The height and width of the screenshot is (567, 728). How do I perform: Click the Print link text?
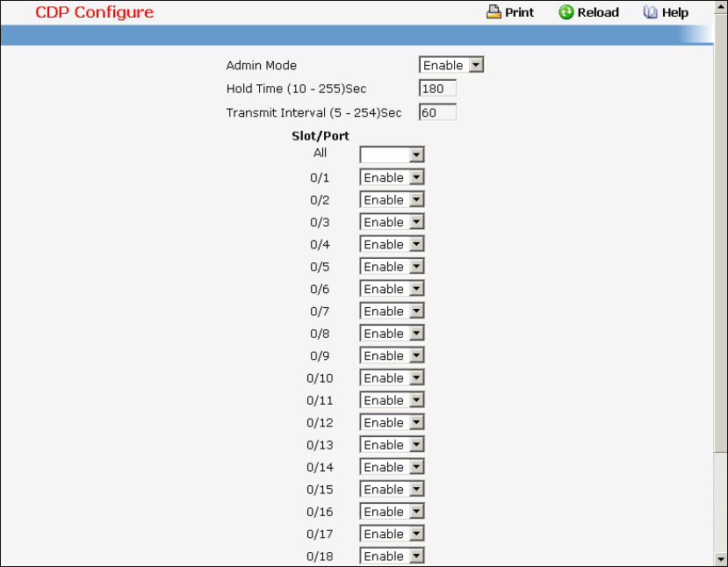519,12
